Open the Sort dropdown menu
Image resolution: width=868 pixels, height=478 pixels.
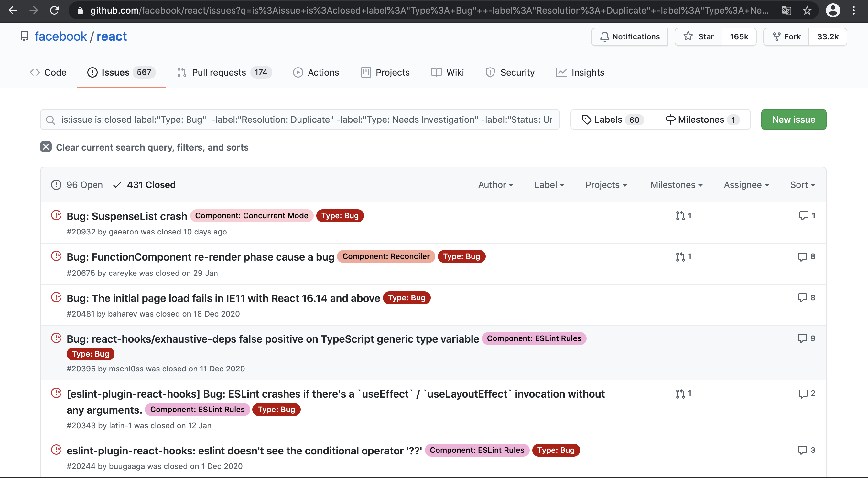point(802,185)
